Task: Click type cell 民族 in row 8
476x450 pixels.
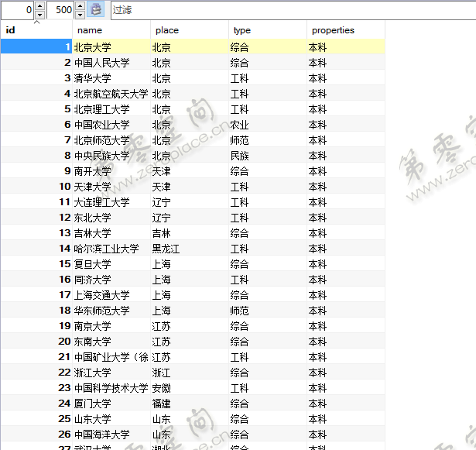Action: click(268, 156)
